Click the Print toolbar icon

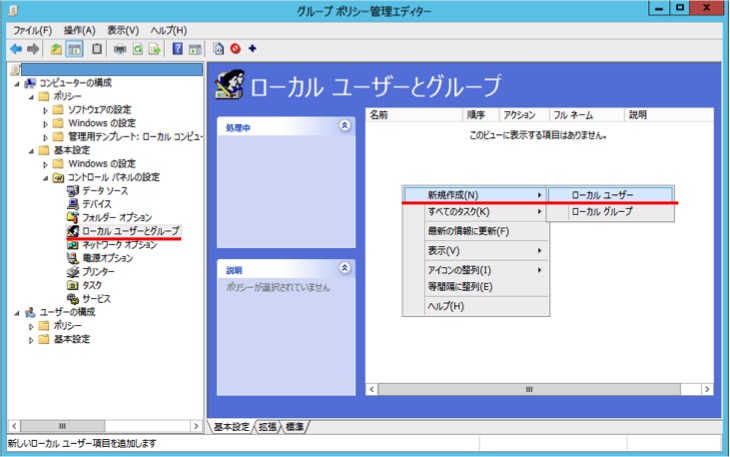click(120, 49)
